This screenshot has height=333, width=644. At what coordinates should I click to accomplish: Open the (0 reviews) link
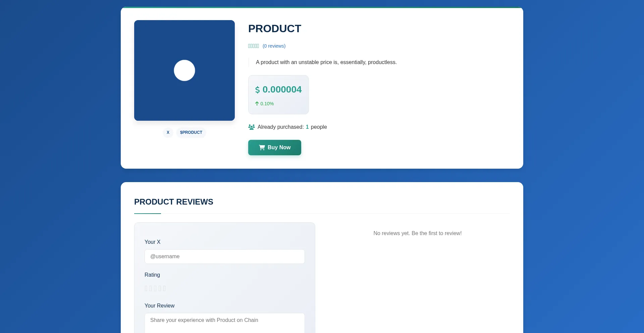(274, 46)
